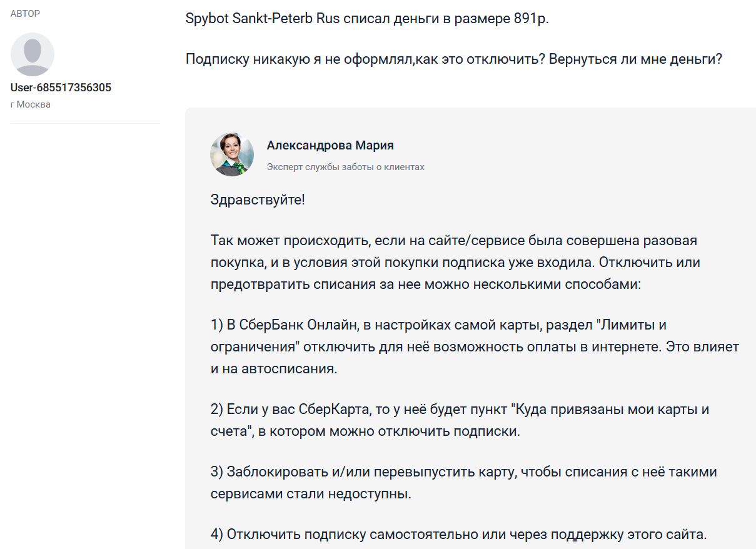Click the name Александрова Мария

click(x=330, y=146)
